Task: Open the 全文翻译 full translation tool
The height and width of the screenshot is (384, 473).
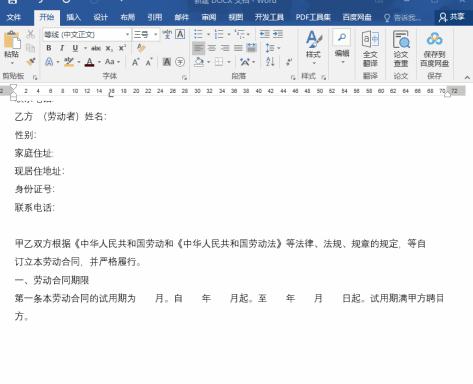Action: coord(370,49)
